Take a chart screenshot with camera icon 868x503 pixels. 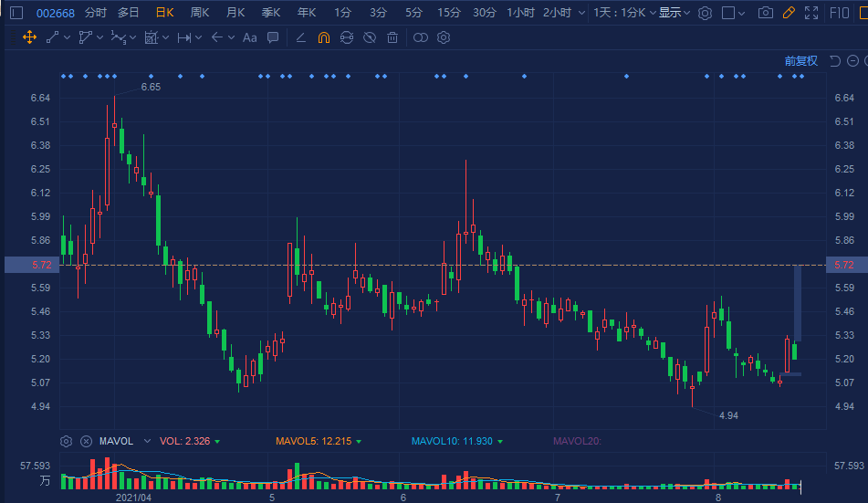766,13
